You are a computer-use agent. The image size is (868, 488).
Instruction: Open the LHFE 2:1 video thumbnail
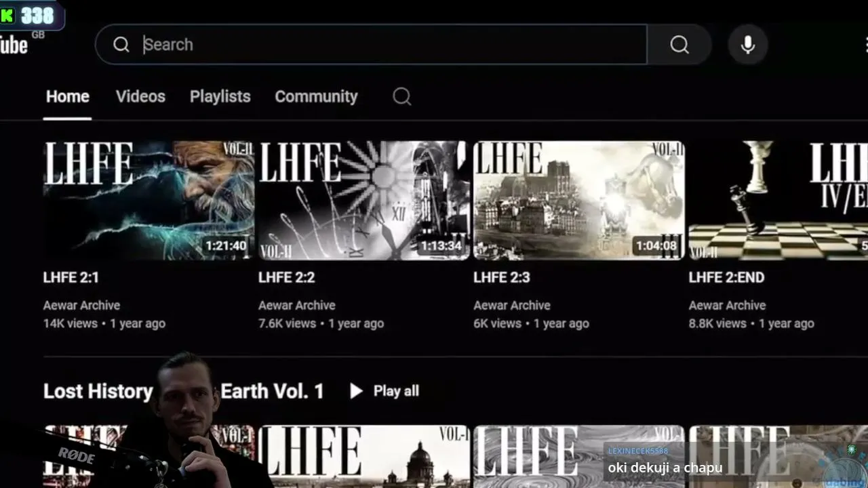pyautogui.click(x=149, y=201)
